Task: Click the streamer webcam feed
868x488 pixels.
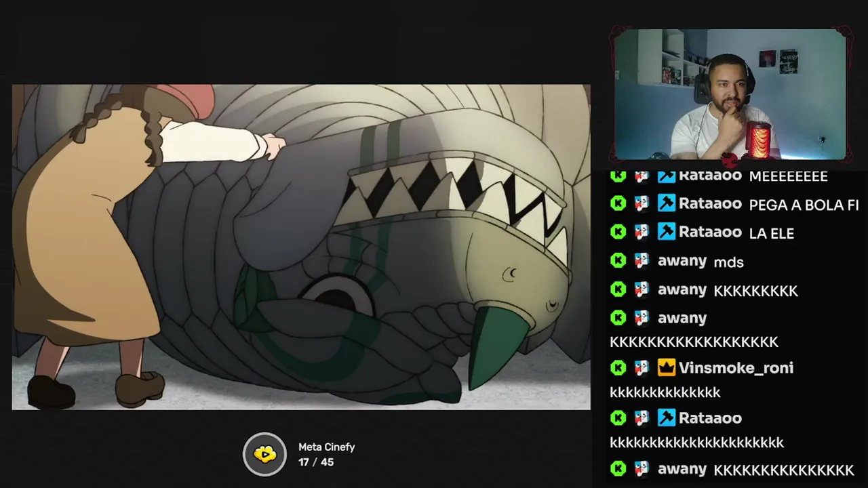Action: [x=730, y=94]
